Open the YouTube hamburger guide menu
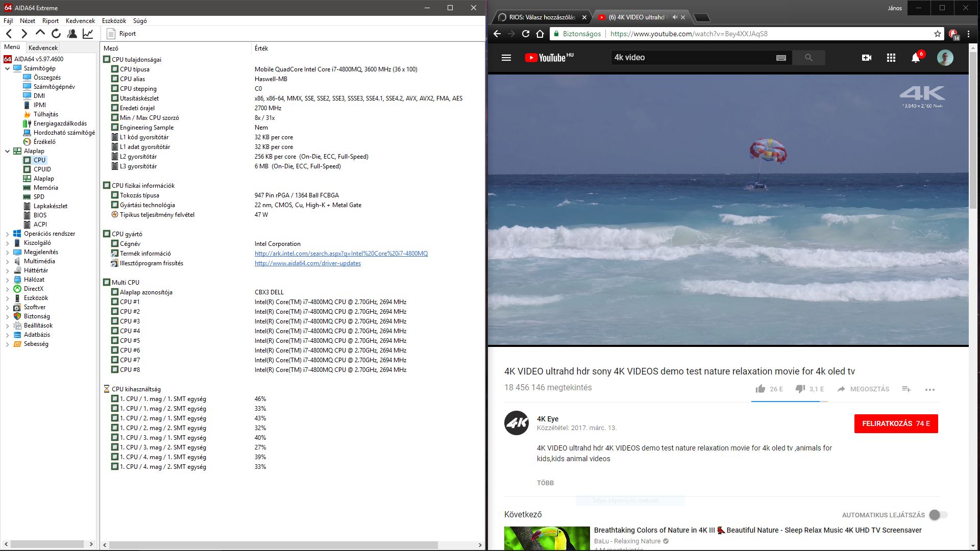Screen dimensions: 980x551 click(x=506, y=58)
